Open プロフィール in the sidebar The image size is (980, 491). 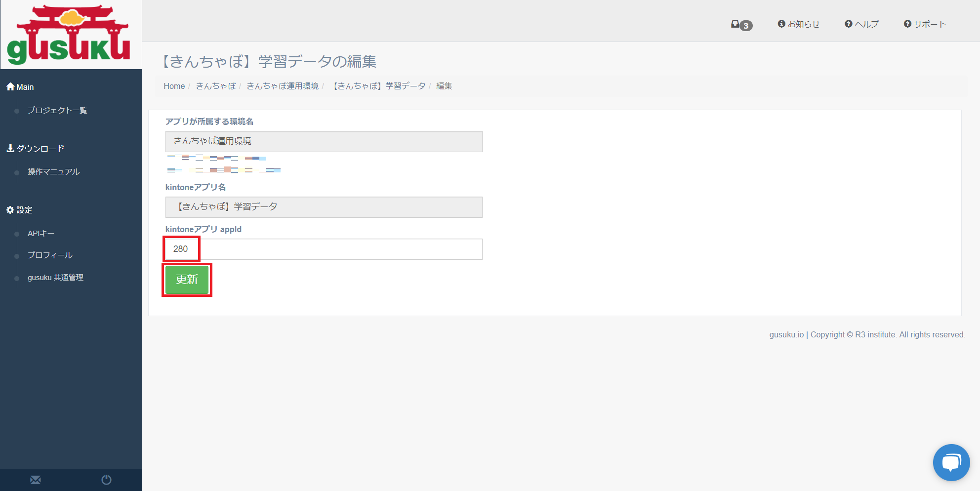point(50,255)
